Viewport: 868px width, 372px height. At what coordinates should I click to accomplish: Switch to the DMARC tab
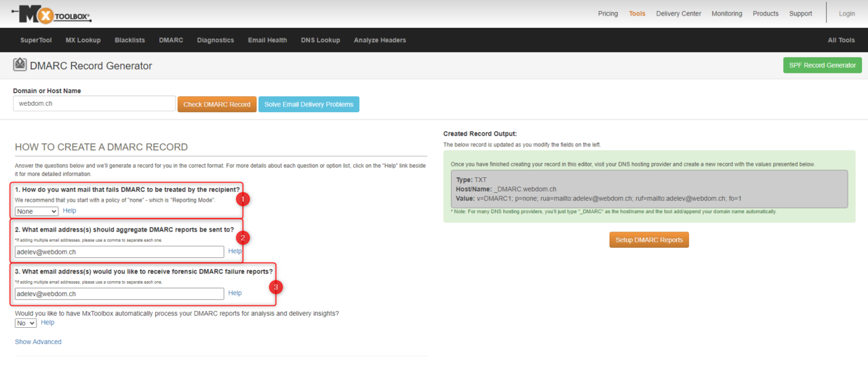click(171, 40)
